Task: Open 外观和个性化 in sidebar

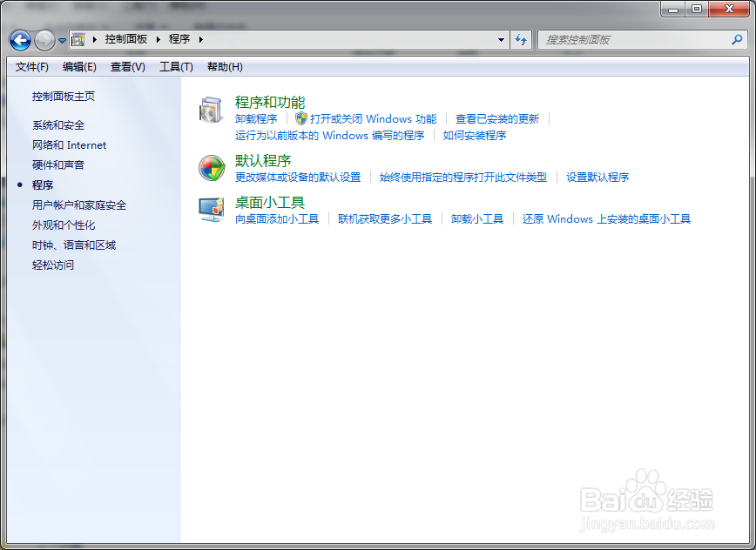Action: [64, 225]
